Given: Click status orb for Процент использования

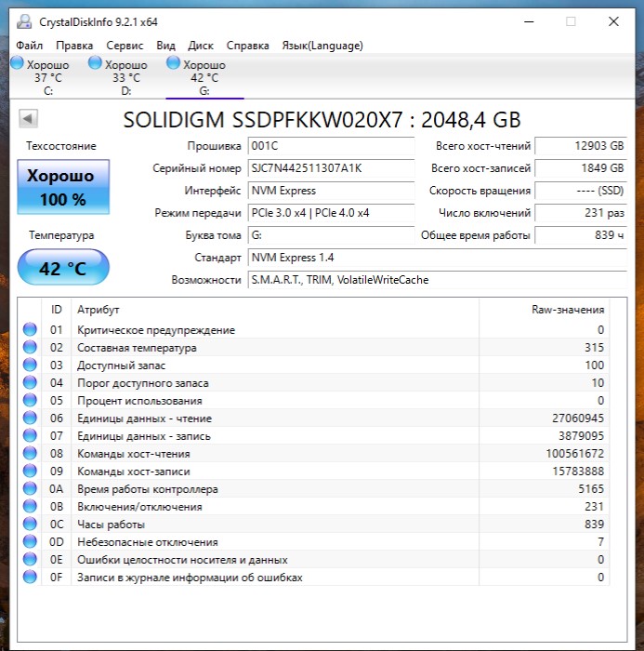Looking at the screenshot, I should pos(30,400).
